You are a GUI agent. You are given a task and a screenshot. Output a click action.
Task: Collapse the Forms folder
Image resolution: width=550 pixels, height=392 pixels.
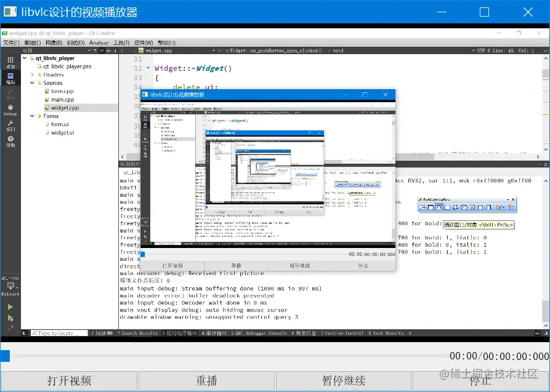(32, 116)
